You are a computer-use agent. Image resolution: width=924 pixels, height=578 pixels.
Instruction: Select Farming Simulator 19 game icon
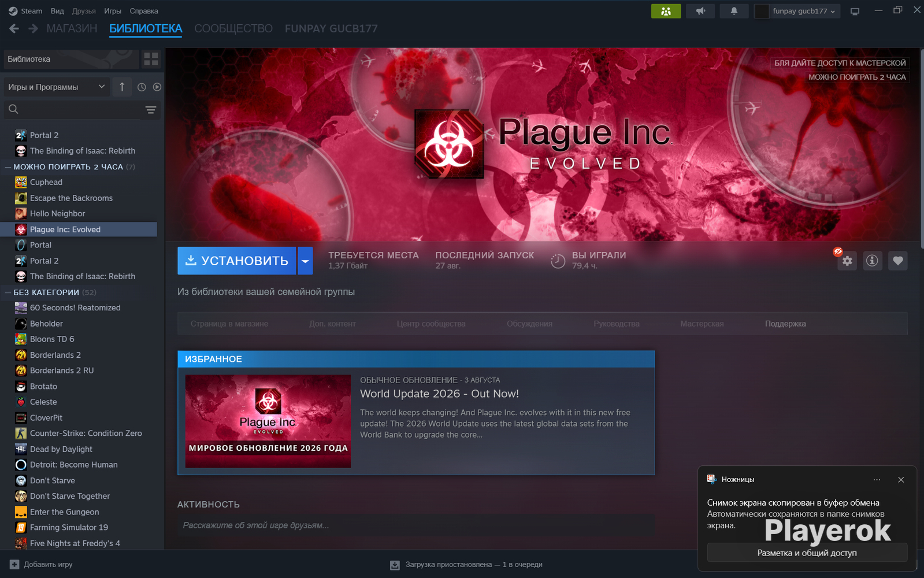tap(21, 527)
